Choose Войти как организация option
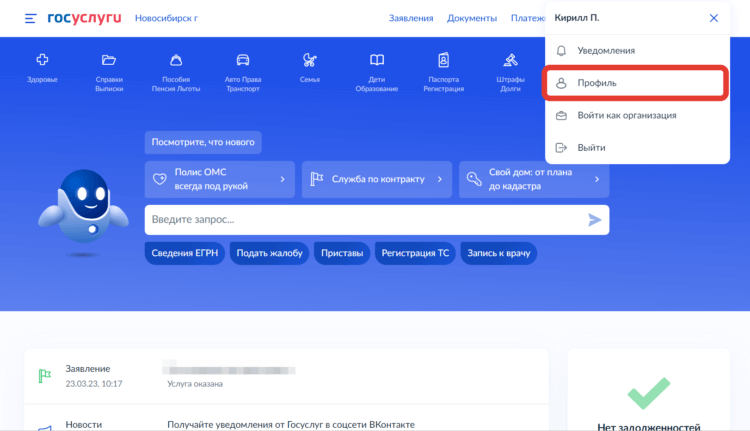750x431 pixels. point(634,115)
